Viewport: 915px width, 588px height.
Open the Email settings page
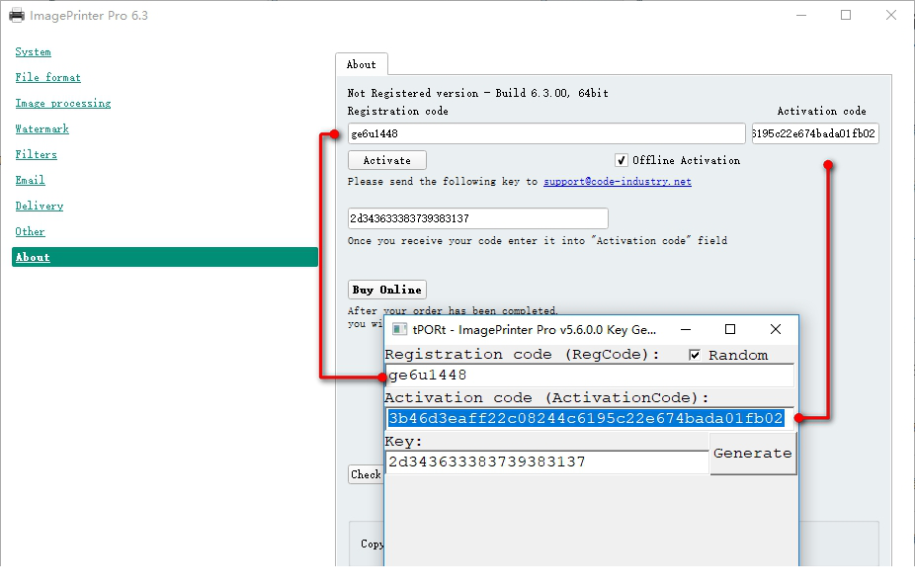click(30, 180)
